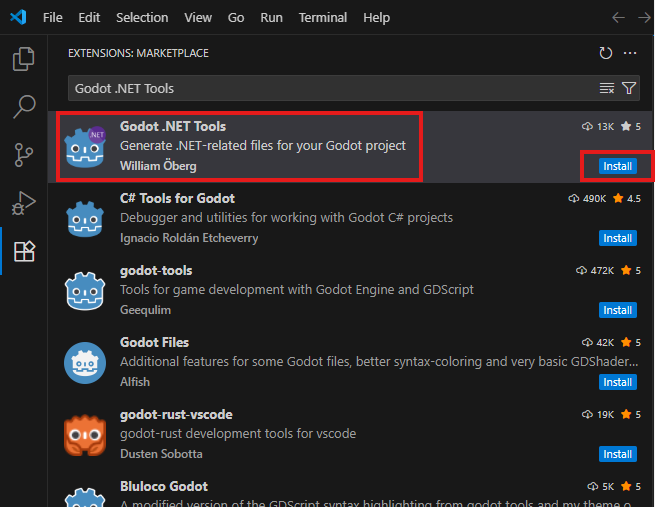Click description 'Debugger and utilities for working with Godot C# projects'

point(286,218)
